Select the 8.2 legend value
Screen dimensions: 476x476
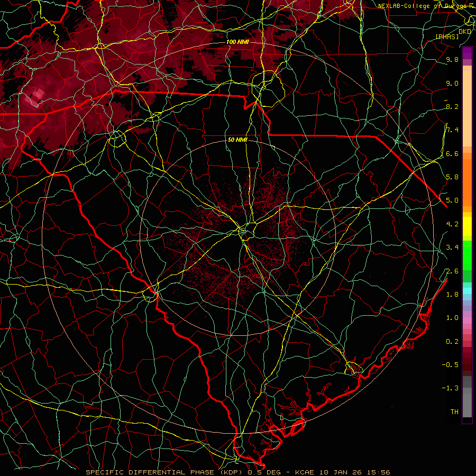tap(452, 106)
